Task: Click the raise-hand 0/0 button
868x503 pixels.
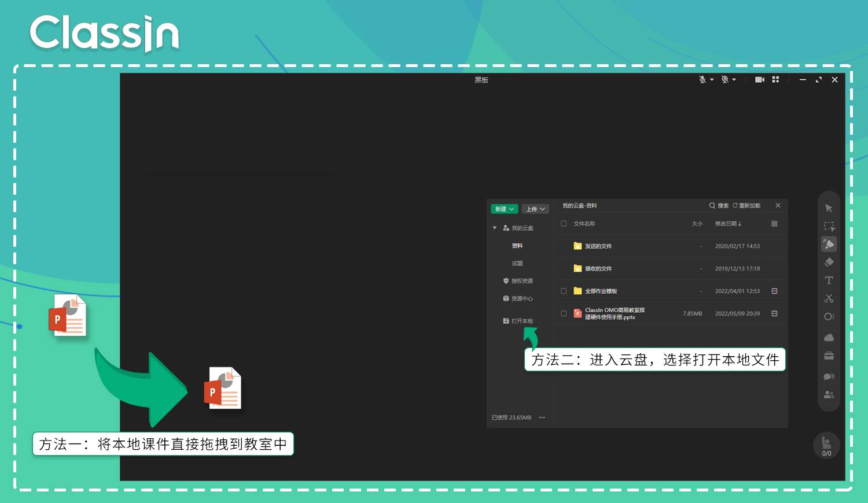Action: coord(826,446)
